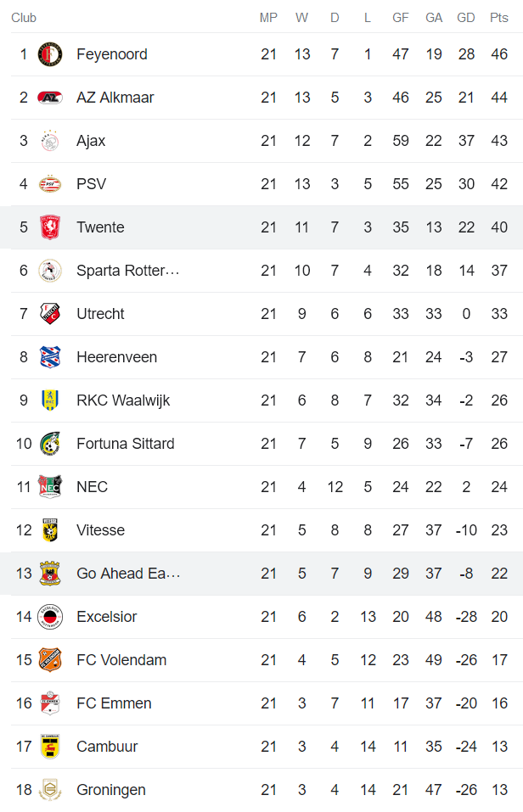Click the Vitesse club crest icon

tap(50, 530)
